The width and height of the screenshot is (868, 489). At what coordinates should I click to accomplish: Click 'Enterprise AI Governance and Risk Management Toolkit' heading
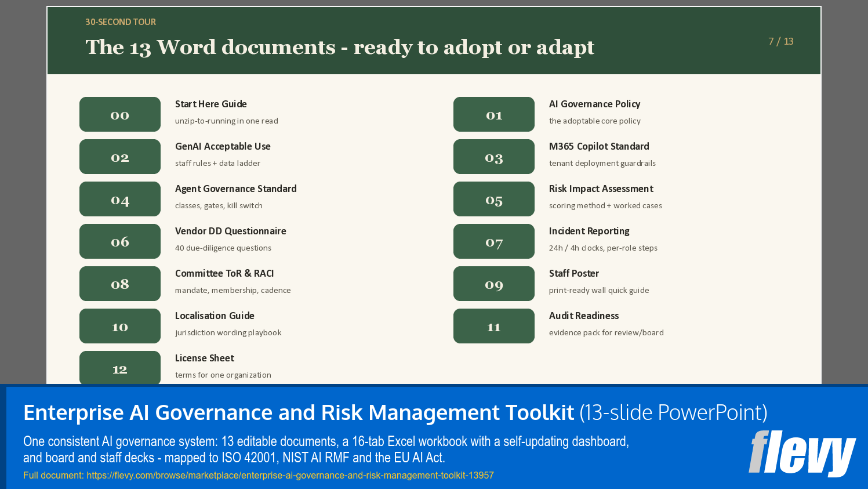pyautogui.click(x=299, y=412)
